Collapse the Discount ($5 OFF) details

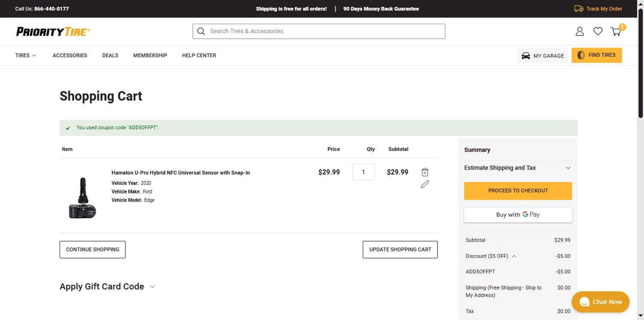tap(514, 256)
